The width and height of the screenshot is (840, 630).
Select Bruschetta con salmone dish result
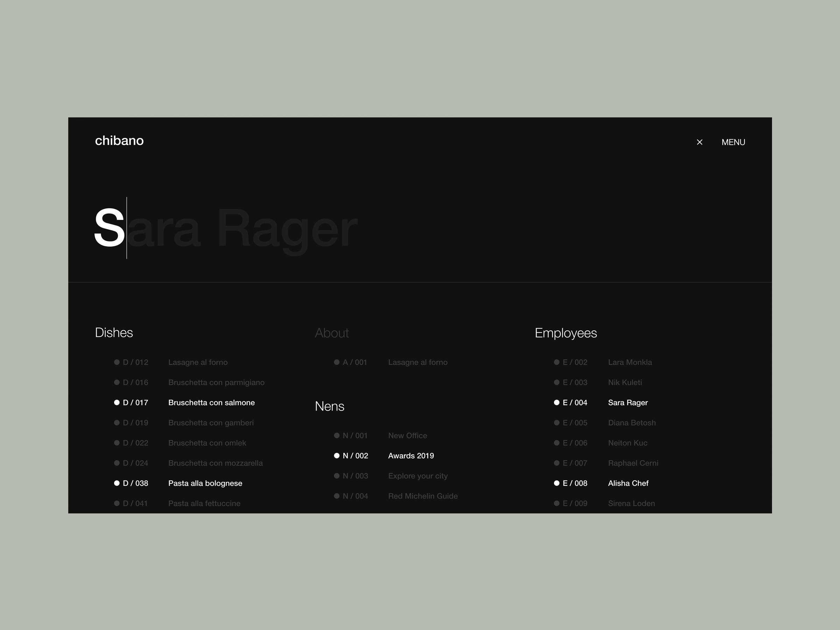coord(211,402)
